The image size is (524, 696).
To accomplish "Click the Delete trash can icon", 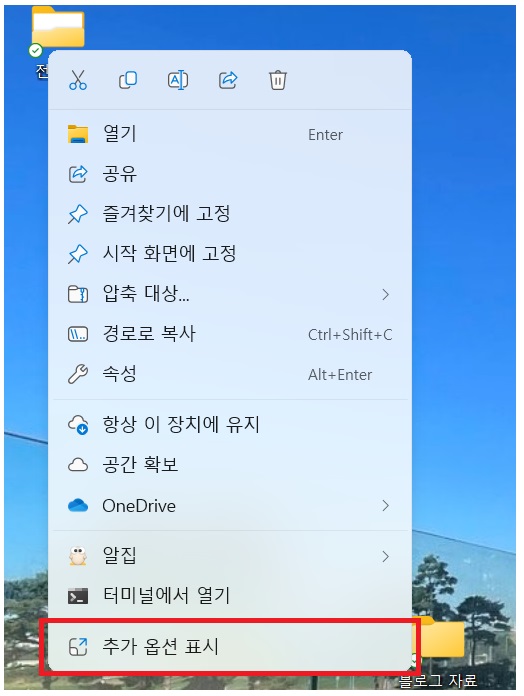I will pyautogui.click(x=278, y=80).
